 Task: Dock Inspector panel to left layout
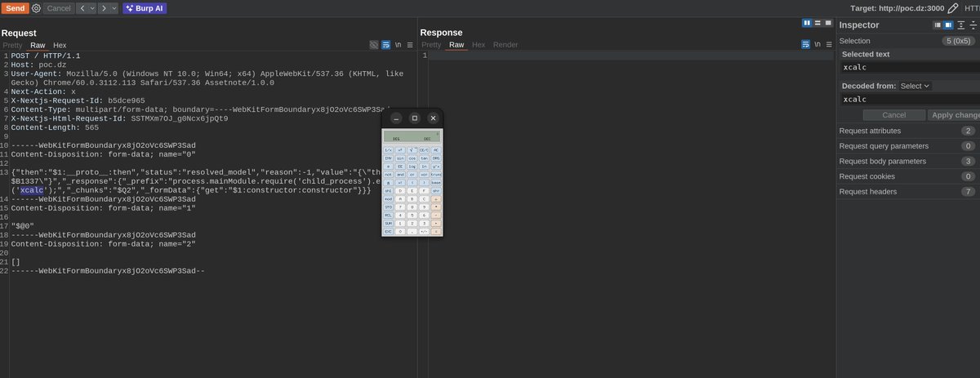(x=938, y=25)
